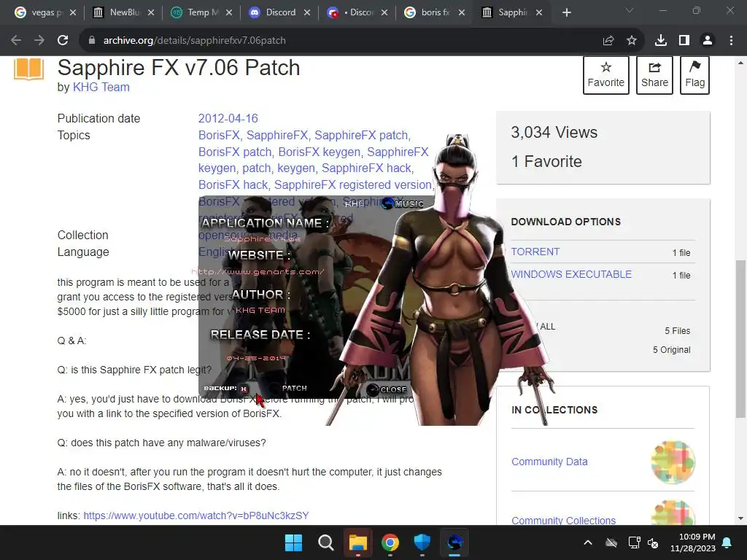The height and width of the screenshot is (560, 747).
Task: Open the Community Data collection
Action: pyautogui.click(x=549, y=462)
